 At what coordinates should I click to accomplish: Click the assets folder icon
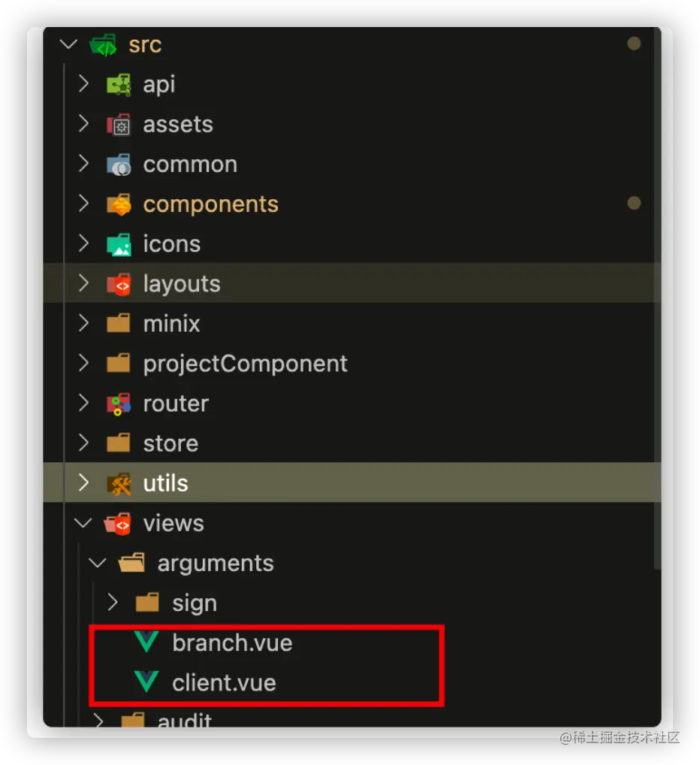119,124
